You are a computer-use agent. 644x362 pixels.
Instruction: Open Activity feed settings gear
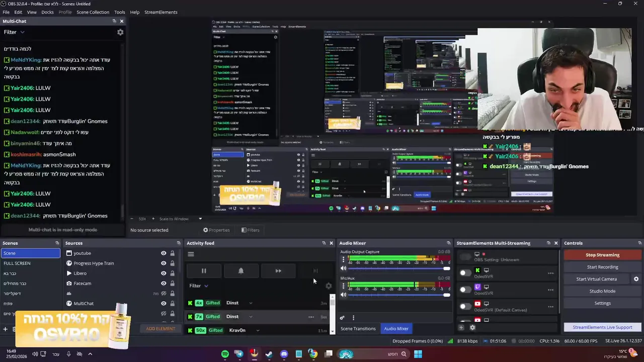click(x=329, y=286)
